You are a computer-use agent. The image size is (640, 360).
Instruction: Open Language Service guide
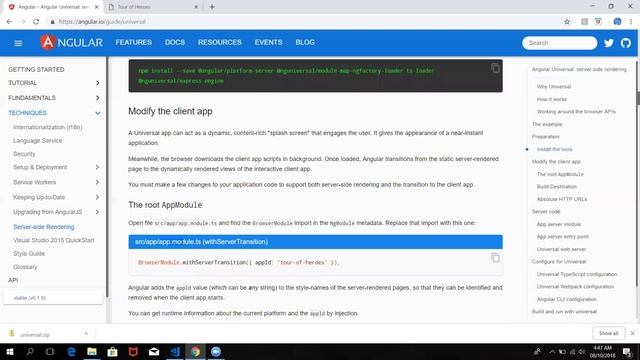click(x=38, y=141)
